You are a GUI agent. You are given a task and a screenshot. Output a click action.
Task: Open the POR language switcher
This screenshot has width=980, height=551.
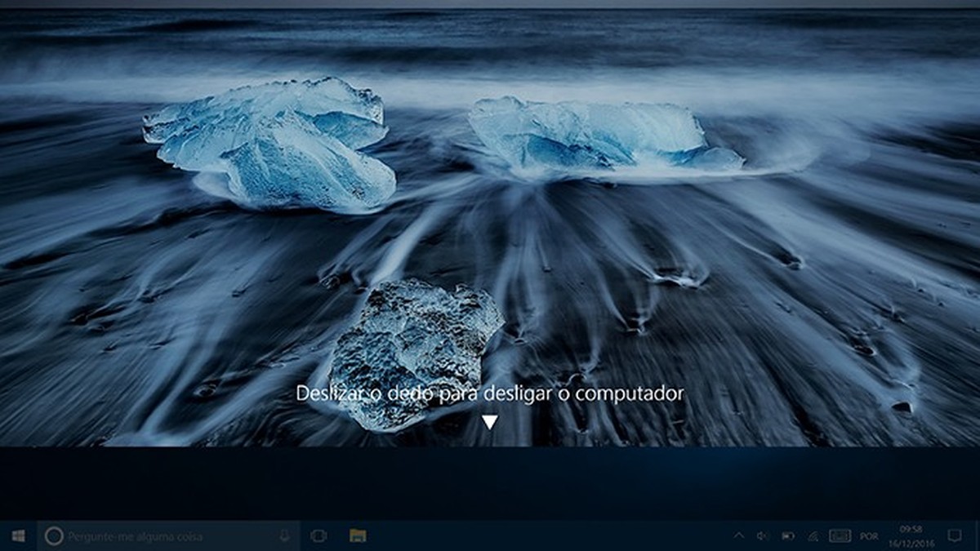click(868, 535)
